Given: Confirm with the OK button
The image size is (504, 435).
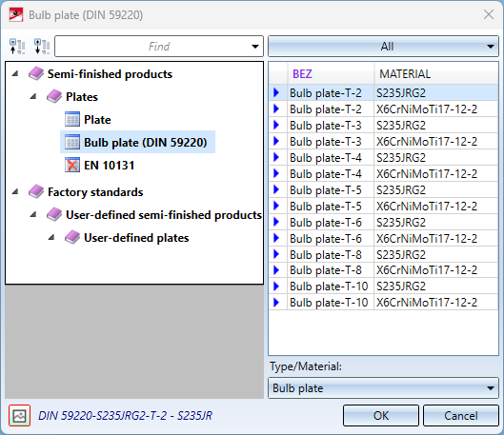Looking at the screenshot, I should pyautogui.click(x=381, y=416).
